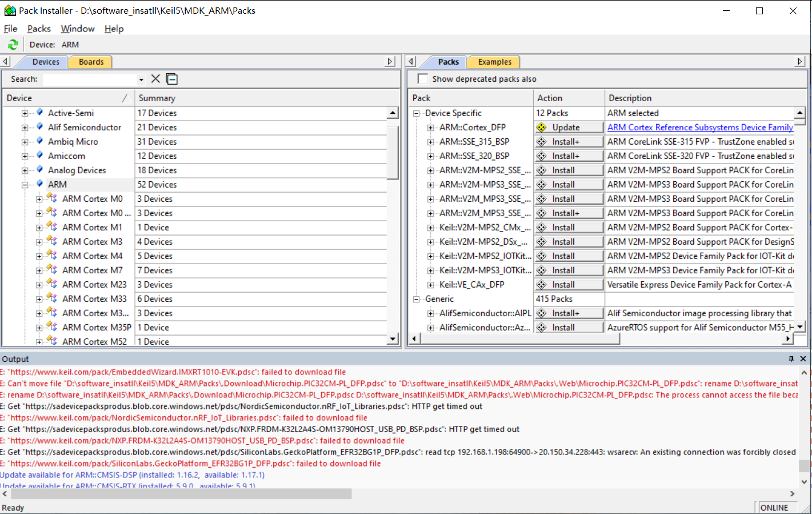Click the ARM Cortex M7 device icon
Screen dimensions: 812x514
tap(52, 269)
